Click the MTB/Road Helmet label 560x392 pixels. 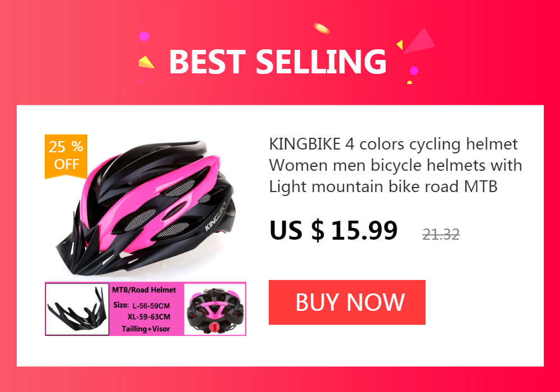[144, 290]
